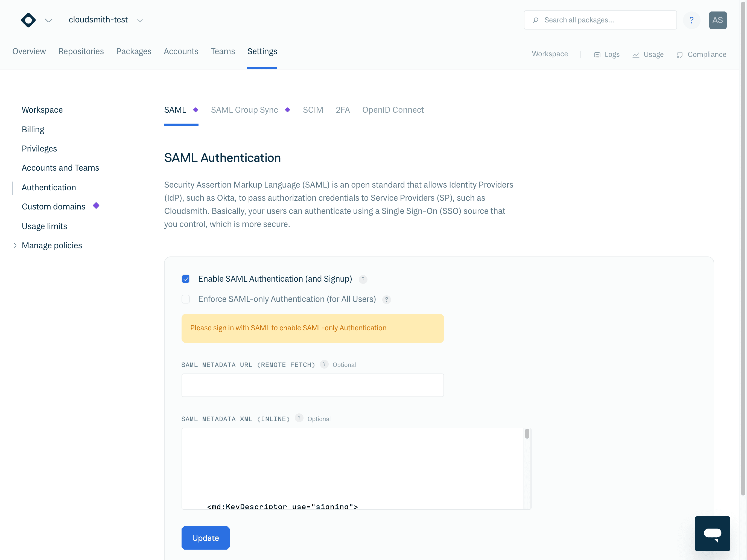The height and width of the screenshot is (560, 747).
Task: Open the help question mark icon in header
Action: pyautogui.click(x=691, y=20)
